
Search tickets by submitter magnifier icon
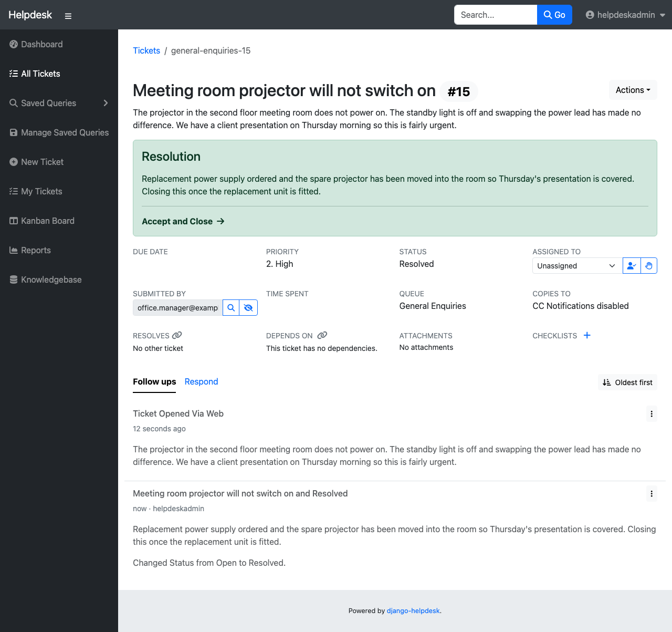(x=231, y=308)
